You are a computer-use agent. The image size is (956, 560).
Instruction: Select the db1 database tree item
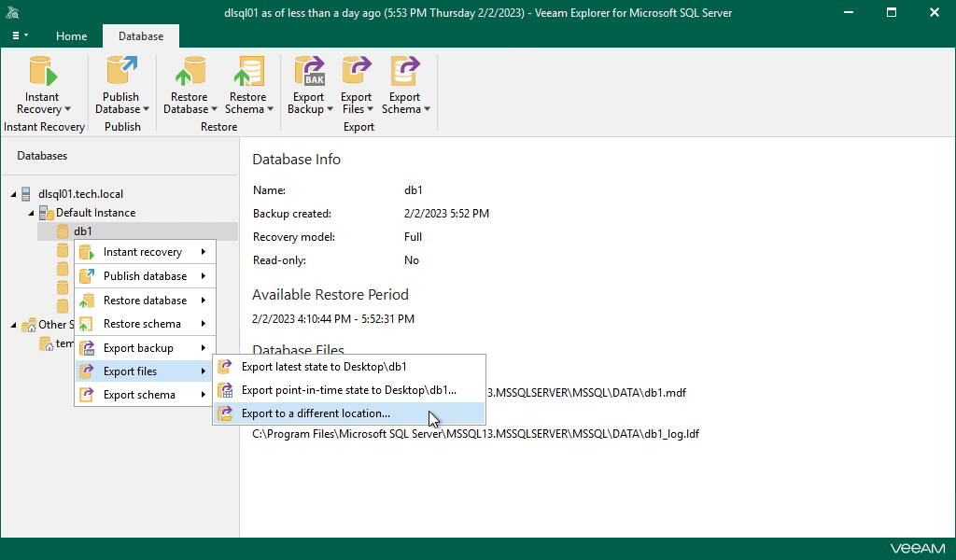pos(138,231)
